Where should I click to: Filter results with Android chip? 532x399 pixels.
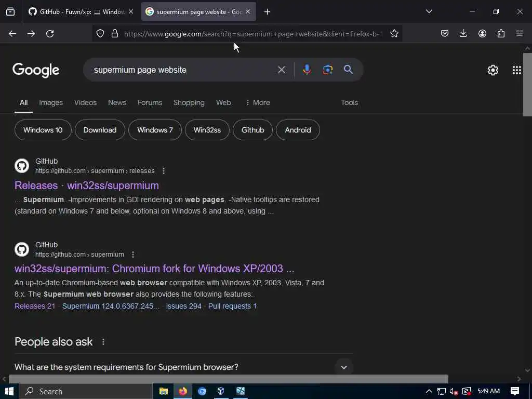tap(298, 130)
